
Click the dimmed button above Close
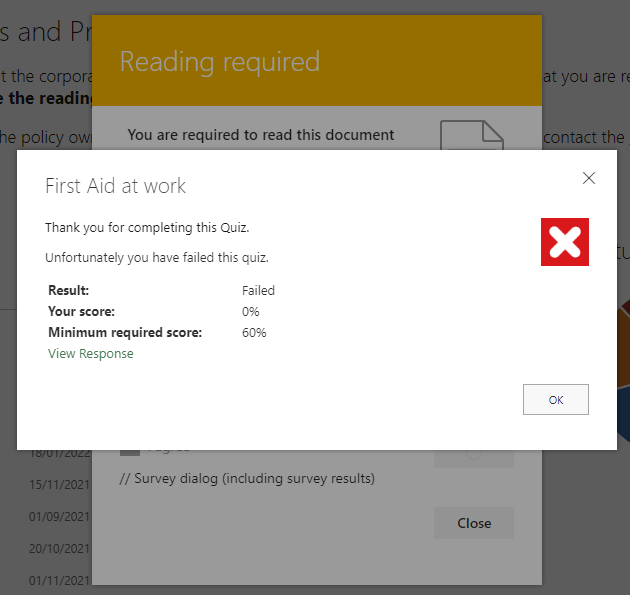coord(473,457)
